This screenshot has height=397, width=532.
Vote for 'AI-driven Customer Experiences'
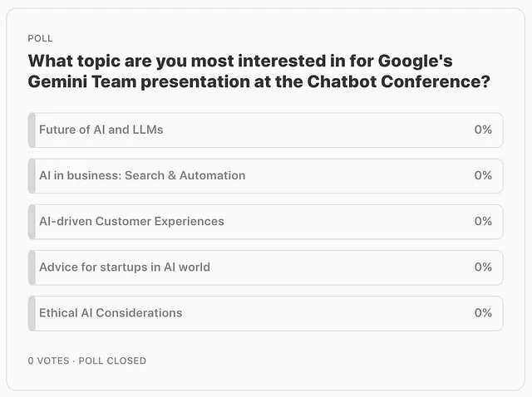point(265,222)
